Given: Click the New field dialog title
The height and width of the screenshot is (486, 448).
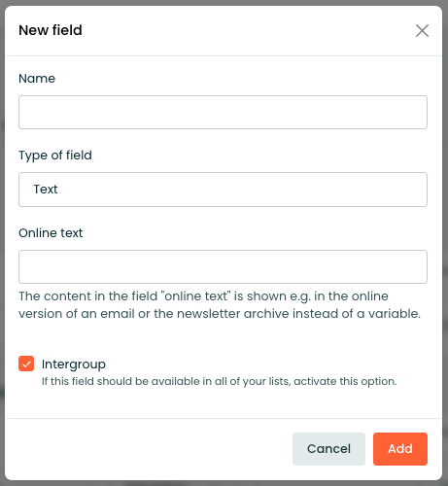Looking at the screenshot, I should (51, 30).
